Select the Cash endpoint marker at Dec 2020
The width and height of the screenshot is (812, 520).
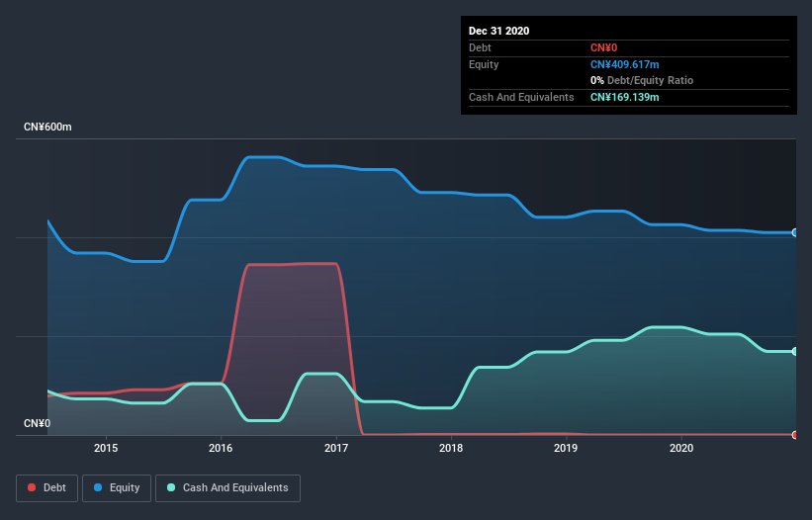click(x=795, y=351)
